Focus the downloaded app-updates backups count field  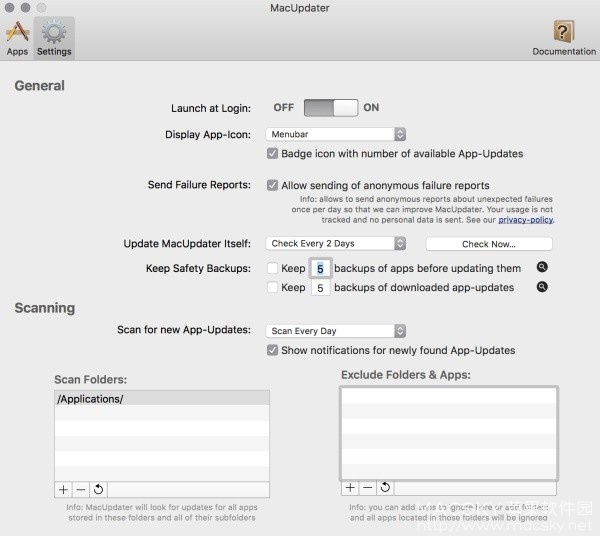pyautogui.click(x=320, y=288)
